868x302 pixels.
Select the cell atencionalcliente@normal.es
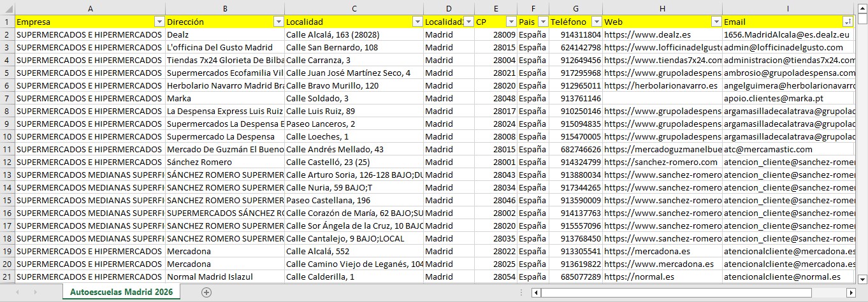(x=788, y=277)
